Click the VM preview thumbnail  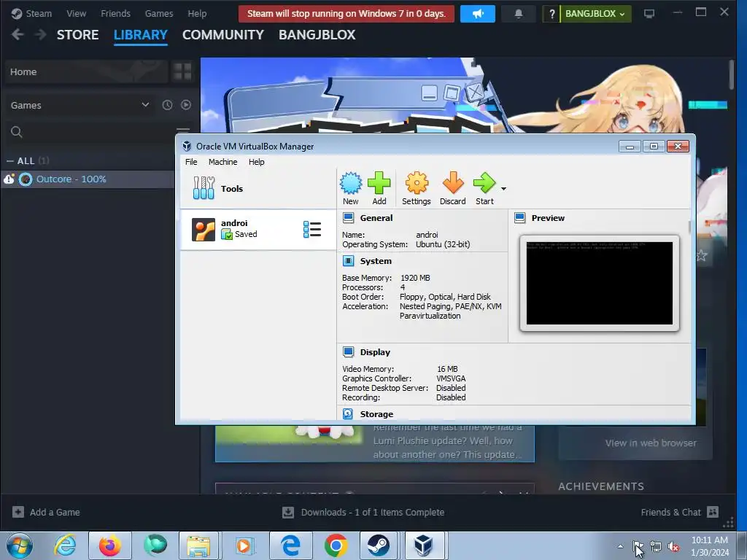tap(600, 283)
